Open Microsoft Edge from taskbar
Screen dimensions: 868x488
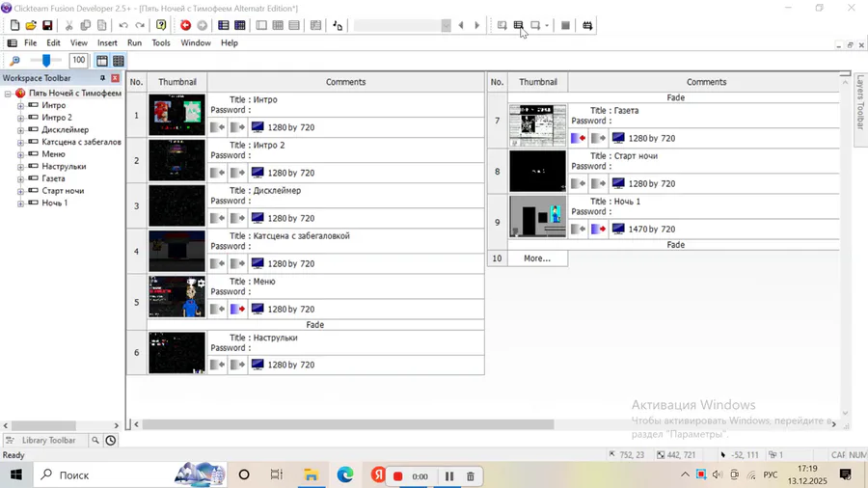coord(345,475)
